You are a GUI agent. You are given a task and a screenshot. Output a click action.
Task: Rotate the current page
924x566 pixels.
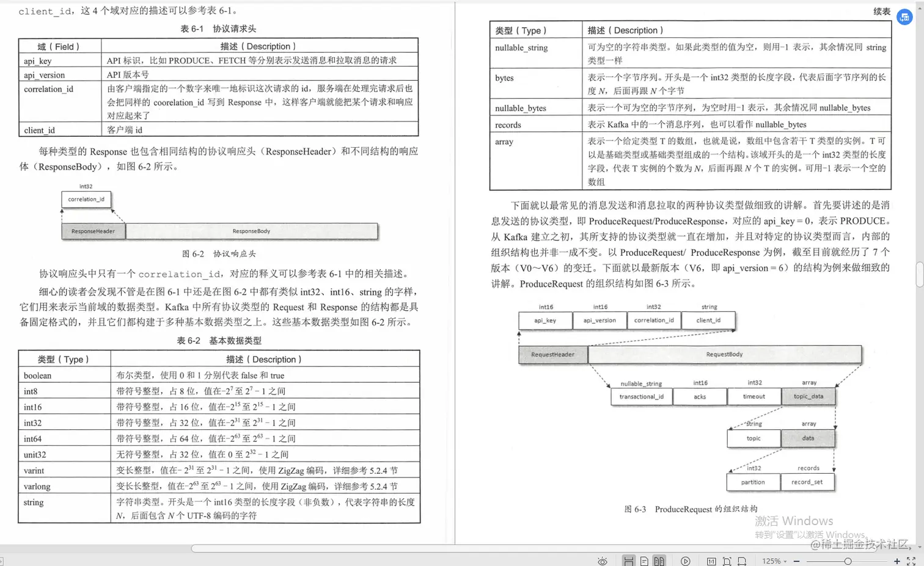(x=742, y=561)
